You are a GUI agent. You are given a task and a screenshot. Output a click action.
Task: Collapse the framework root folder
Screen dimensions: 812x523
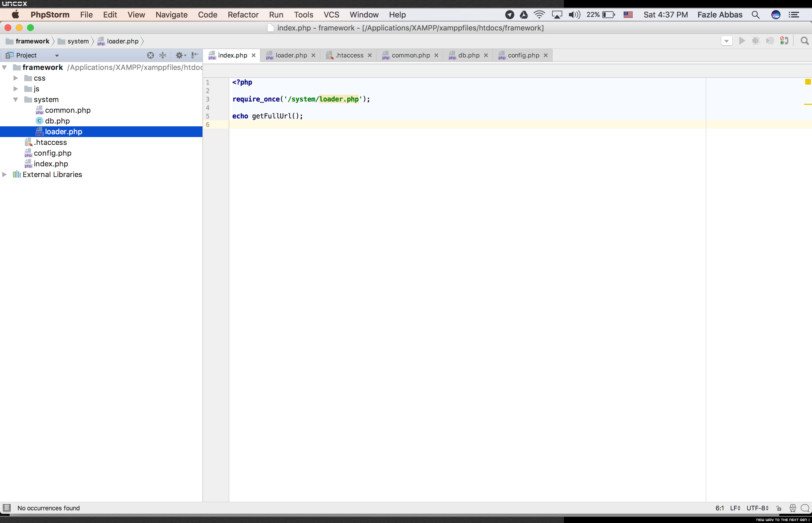click(5, 68)
